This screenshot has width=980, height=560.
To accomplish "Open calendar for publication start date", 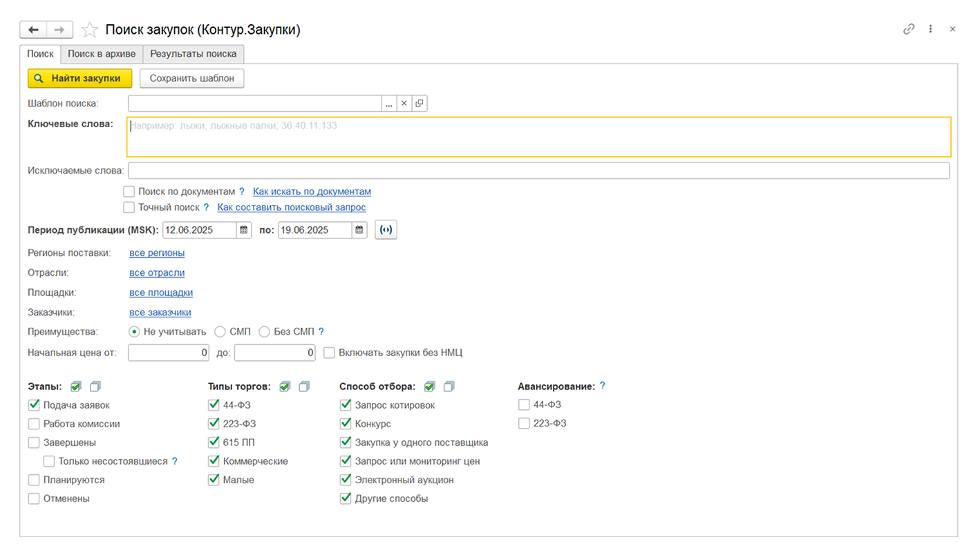I will coord(244,230).
